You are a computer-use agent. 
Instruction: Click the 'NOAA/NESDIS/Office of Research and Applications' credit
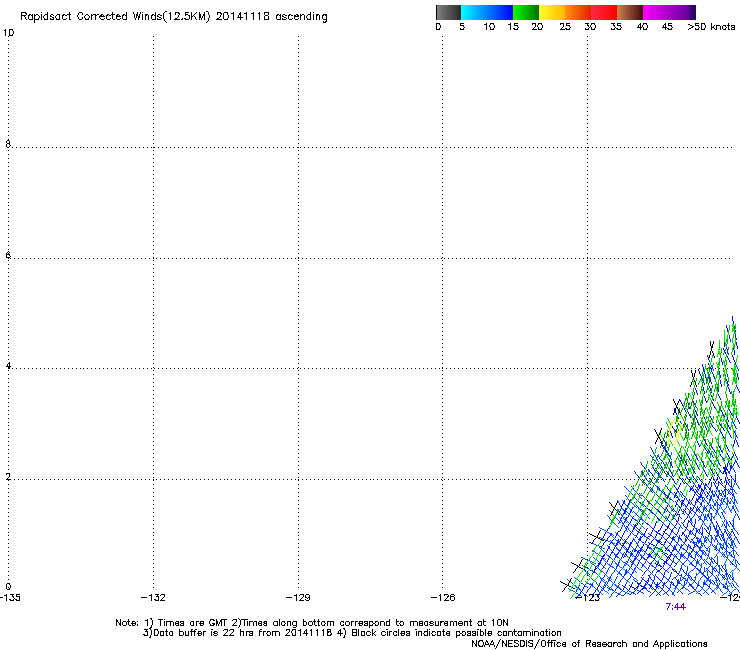[589, 644]
